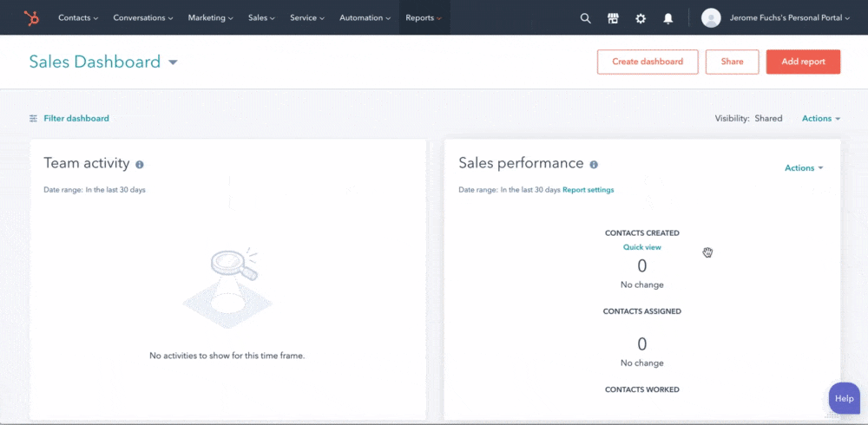This screenshot has width=868, height=425.
Task: Click the user avatar icon
Action: [x=711, y=17]
